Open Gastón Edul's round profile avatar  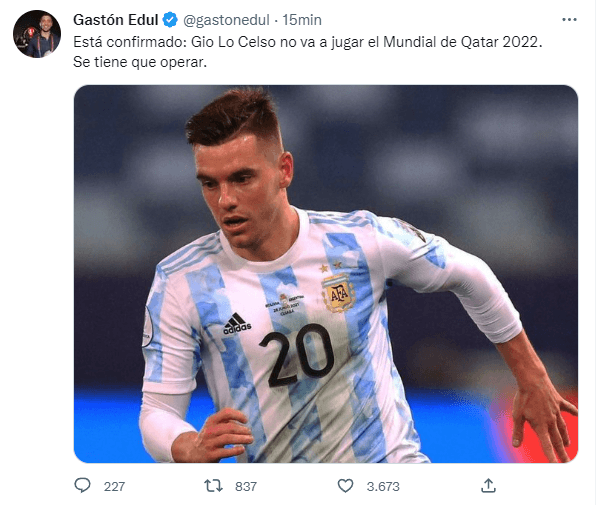pos(37,34)
